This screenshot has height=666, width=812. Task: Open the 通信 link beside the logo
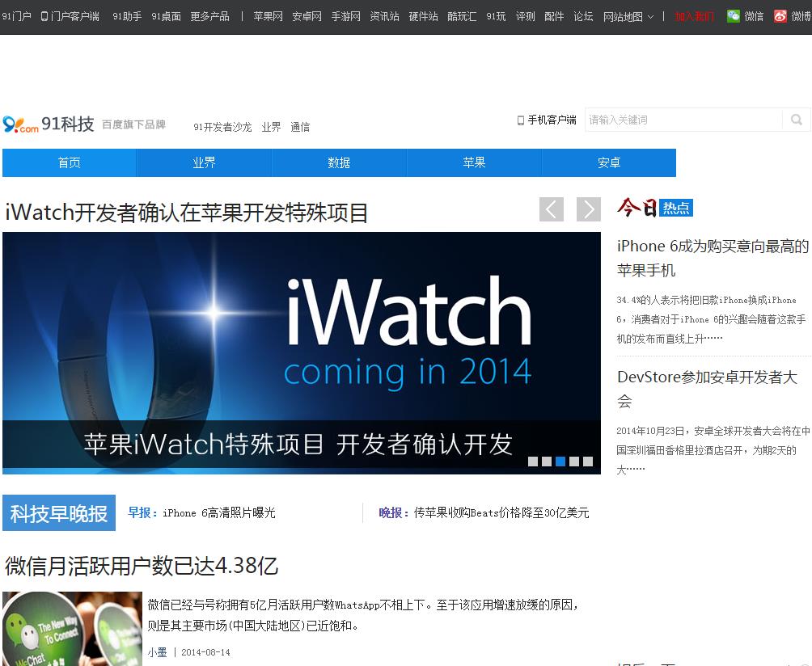click(300, 127)
